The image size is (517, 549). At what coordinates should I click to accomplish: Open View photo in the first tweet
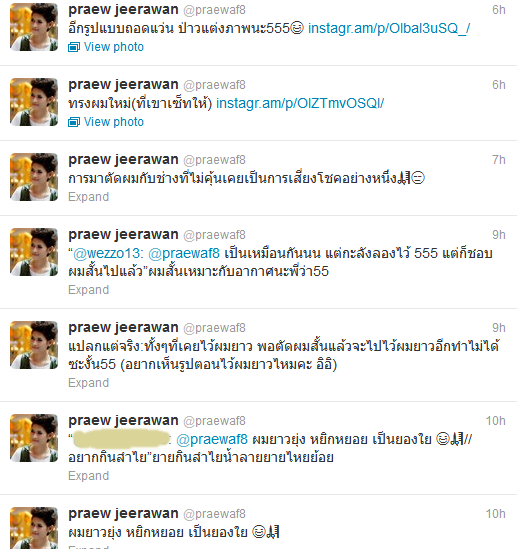pyautogui.click(x=114, y=47)
